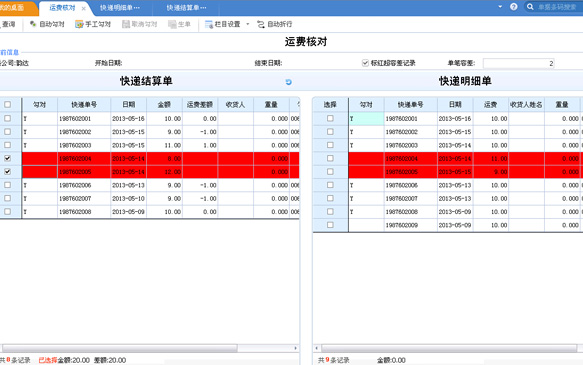
Task: Click date 2013-05-10 in 快递结算单
Action: tap(129, 198)
